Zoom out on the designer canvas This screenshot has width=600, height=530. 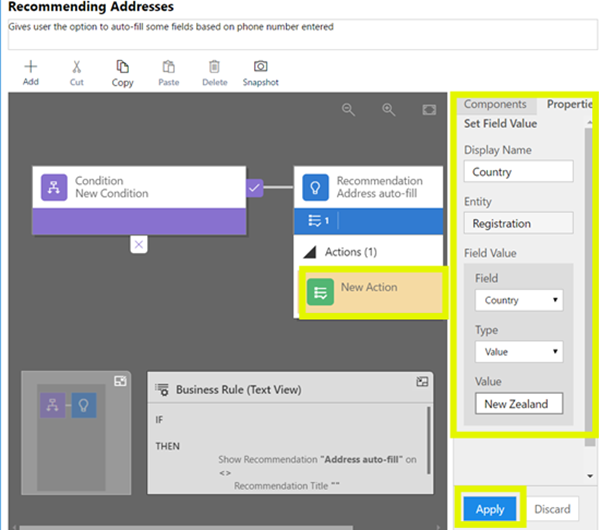point(349,110)
